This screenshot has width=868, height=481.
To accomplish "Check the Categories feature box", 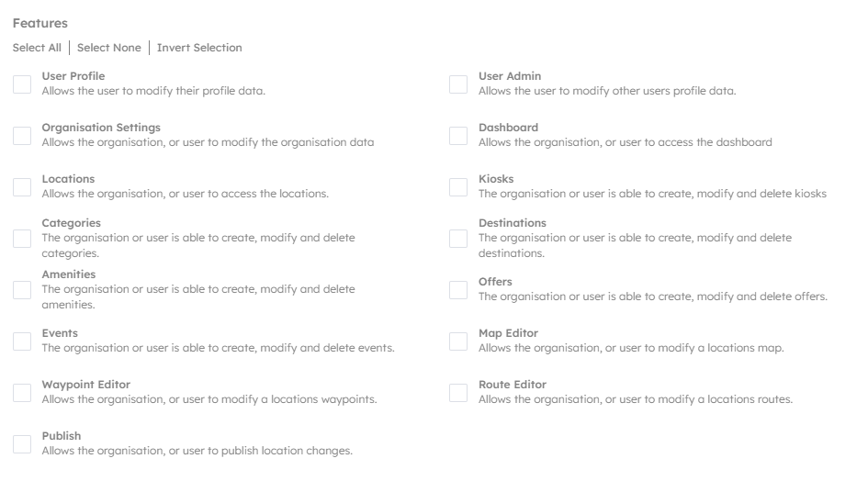I will point(22,239).
